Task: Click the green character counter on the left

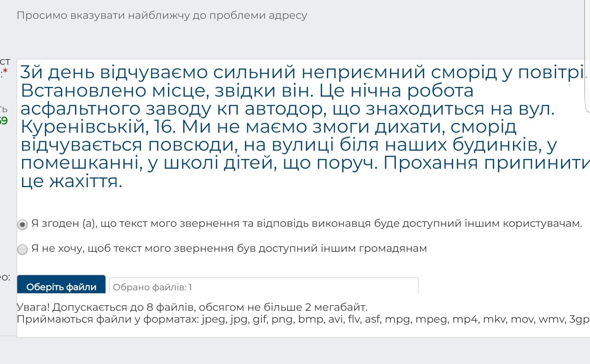Action: coord(3,122)
